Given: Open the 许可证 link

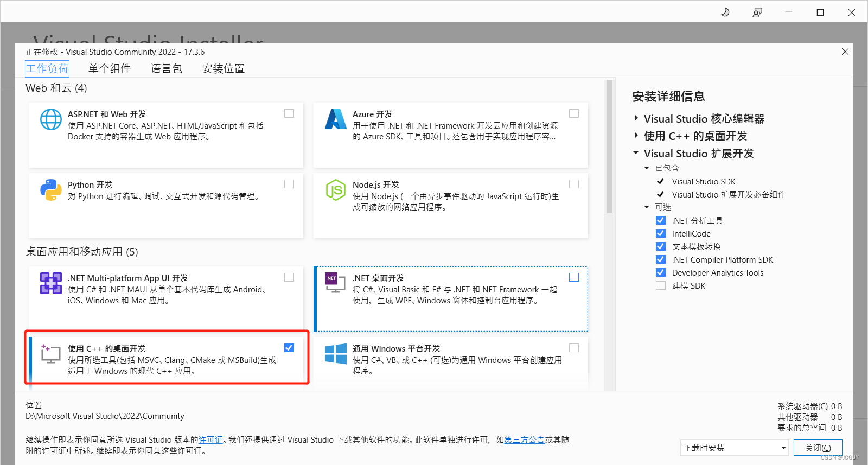Looking at the screenshot, I should (x=210, y=440).
